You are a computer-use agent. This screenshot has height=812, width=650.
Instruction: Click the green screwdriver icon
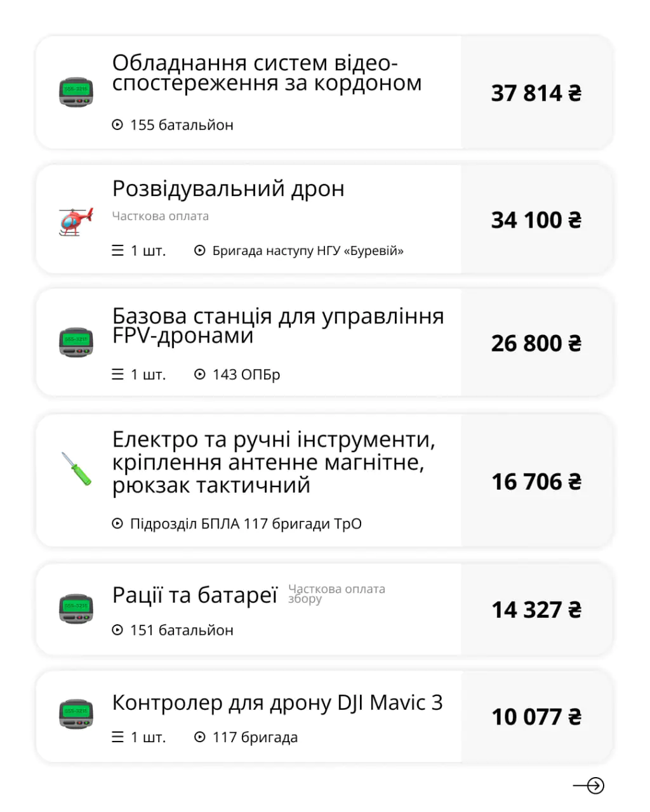tap(76, 469)
